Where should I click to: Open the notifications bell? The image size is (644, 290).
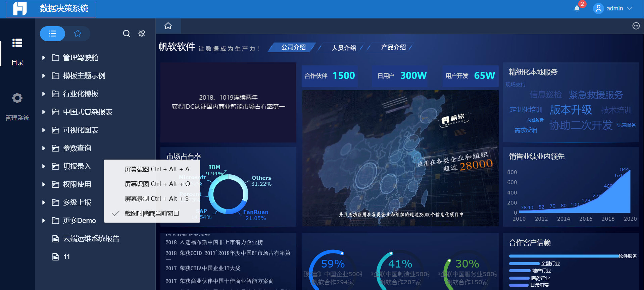[577, 8]
